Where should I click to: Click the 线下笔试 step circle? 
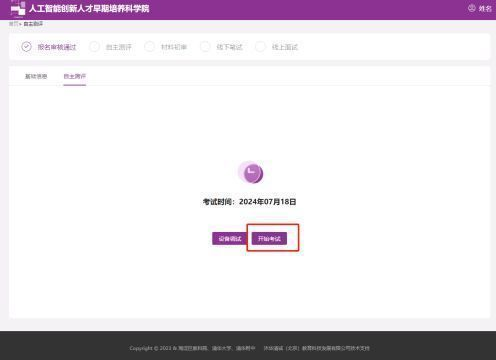coord(205,47)
